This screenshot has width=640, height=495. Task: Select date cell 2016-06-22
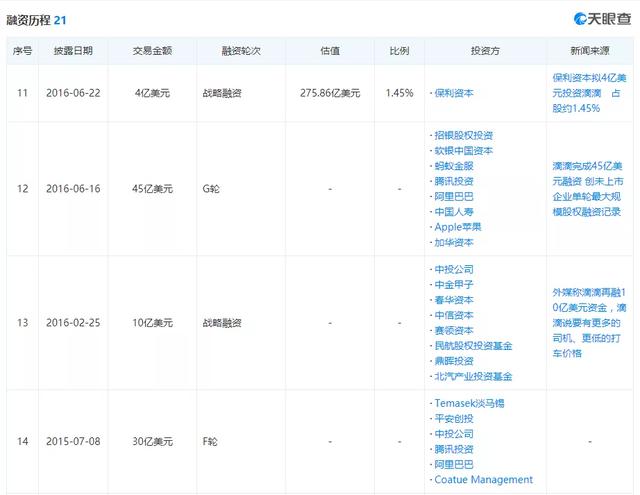pos(73,93)
